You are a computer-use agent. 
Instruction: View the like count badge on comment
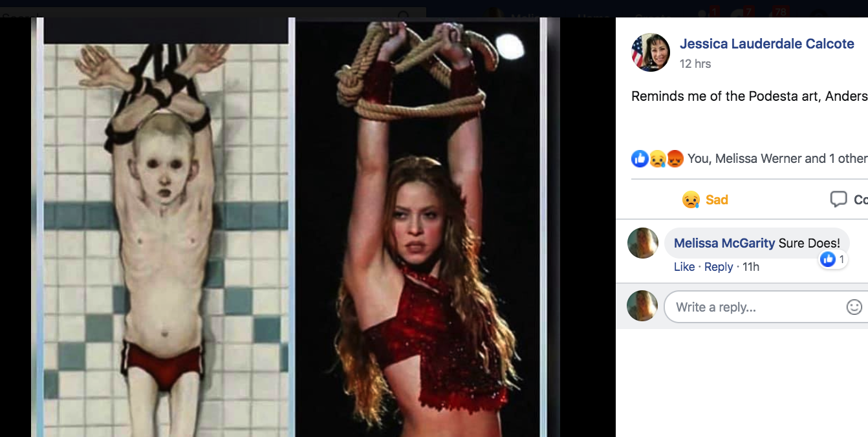(x=833, y=259)
